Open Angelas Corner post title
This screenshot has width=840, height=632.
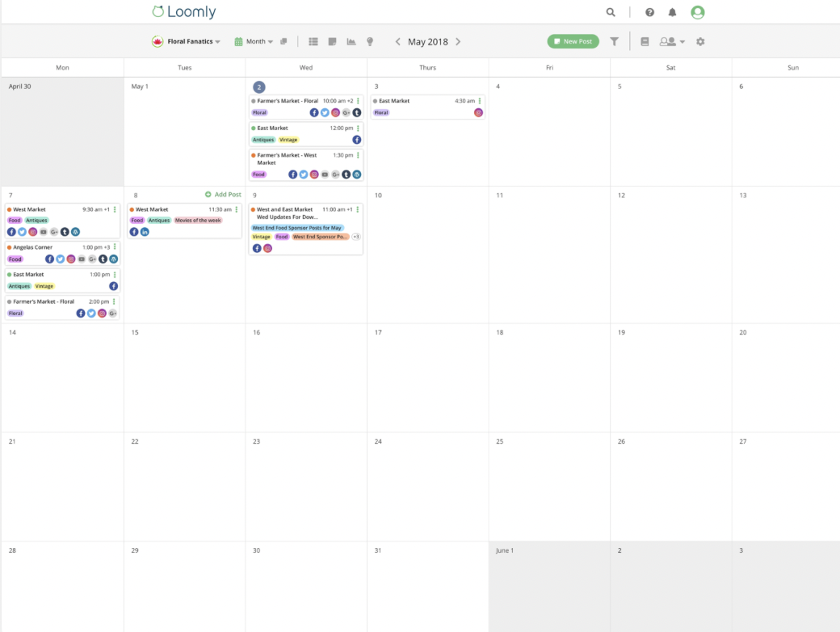32,247
